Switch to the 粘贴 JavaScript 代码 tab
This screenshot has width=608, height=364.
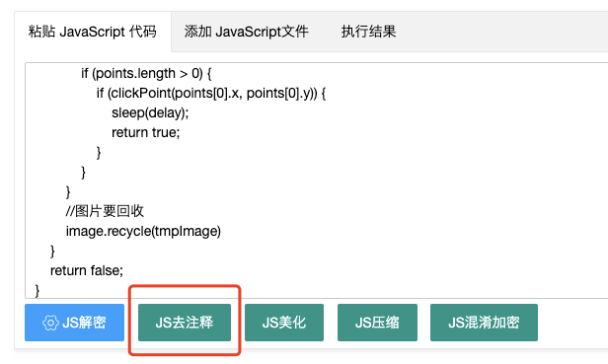point(93,32)
